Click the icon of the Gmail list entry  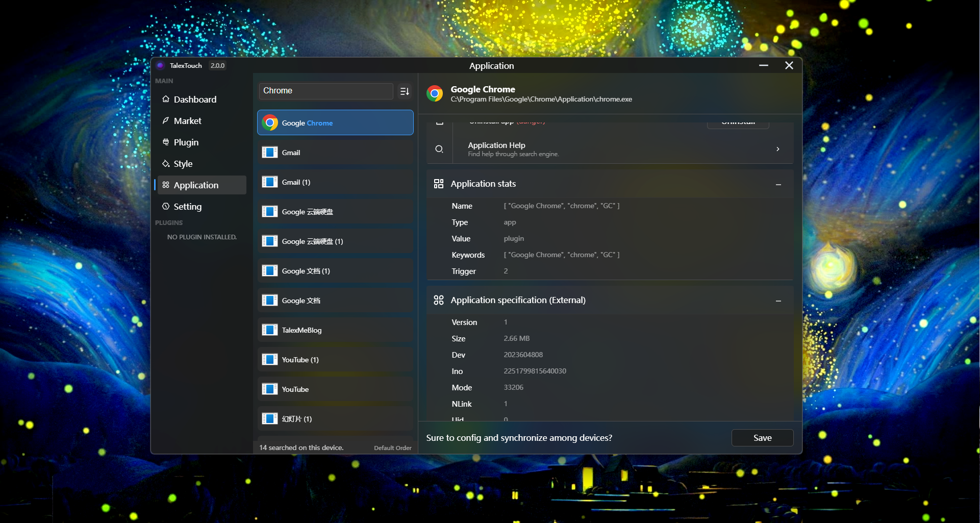(x=270, y=152)
